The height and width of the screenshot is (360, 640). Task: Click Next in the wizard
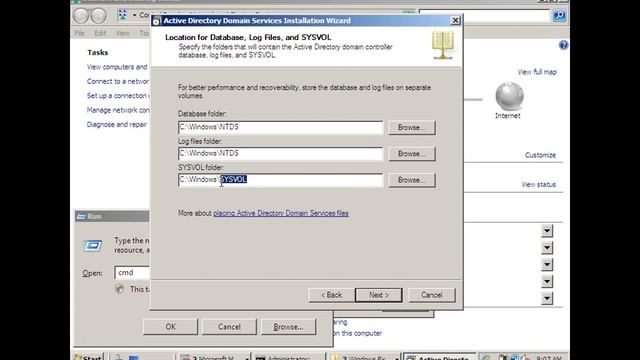coord(379,295)
